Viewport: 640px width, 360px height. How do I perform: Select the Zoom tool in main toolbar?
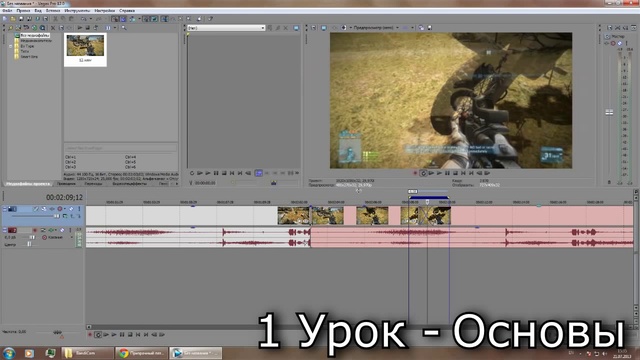[188, 19]
